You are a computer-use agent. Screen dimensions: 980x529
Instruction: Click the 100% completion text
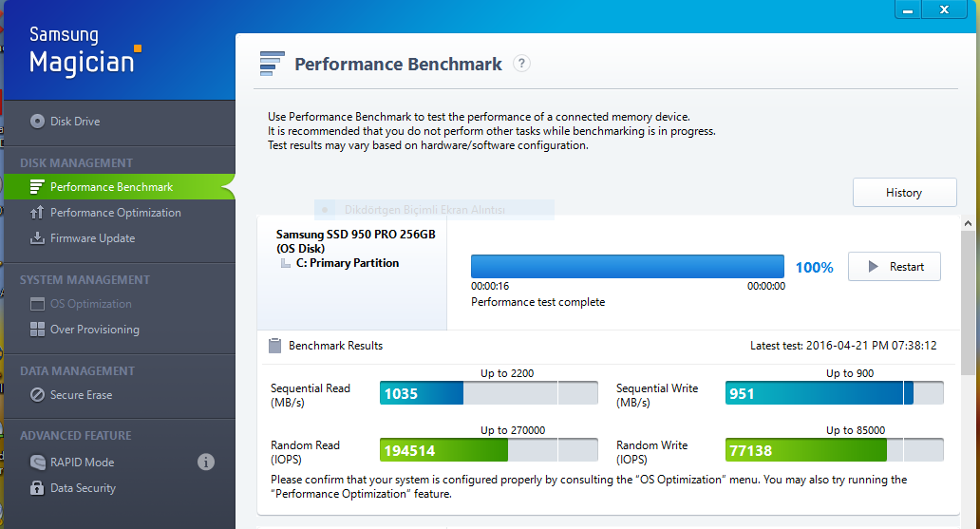click(x=814, y=268)
